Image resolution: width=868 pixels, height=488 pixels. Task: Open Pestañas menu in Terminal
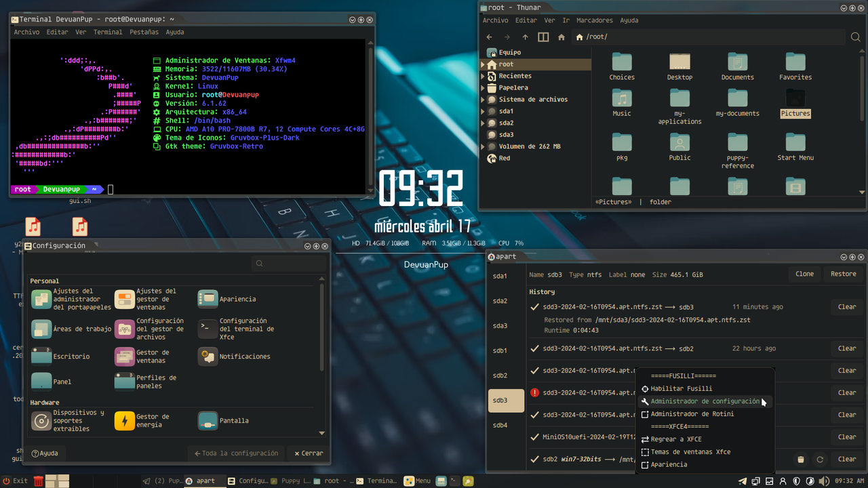coord(144,32)
